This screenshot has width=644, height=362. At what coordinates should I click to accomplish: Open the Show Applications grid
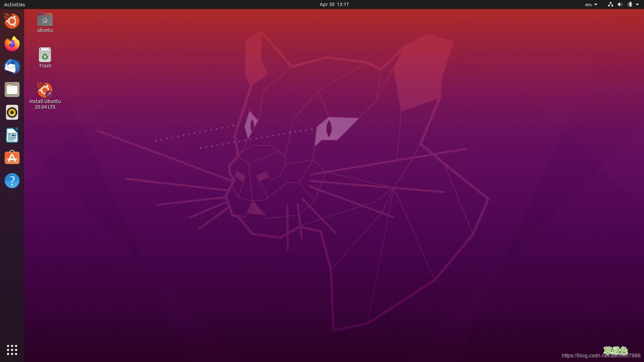12,350
